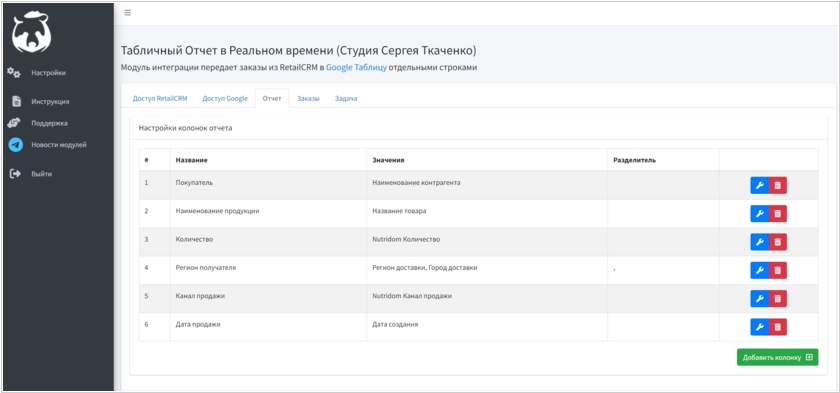Click Выйти to log out
Image resolution: width=840 pixels, height=393 pixels.
tap(42, 174)
